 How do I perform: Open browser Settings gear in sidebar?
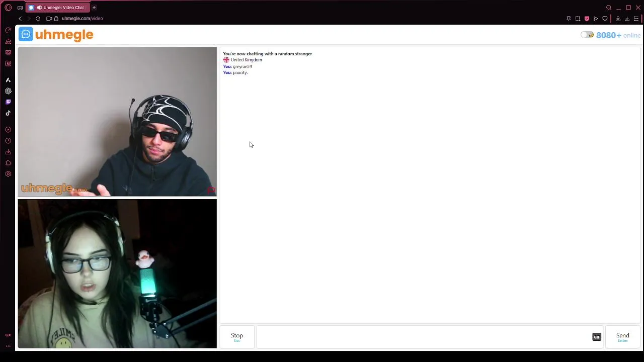[x=8, y=174]
